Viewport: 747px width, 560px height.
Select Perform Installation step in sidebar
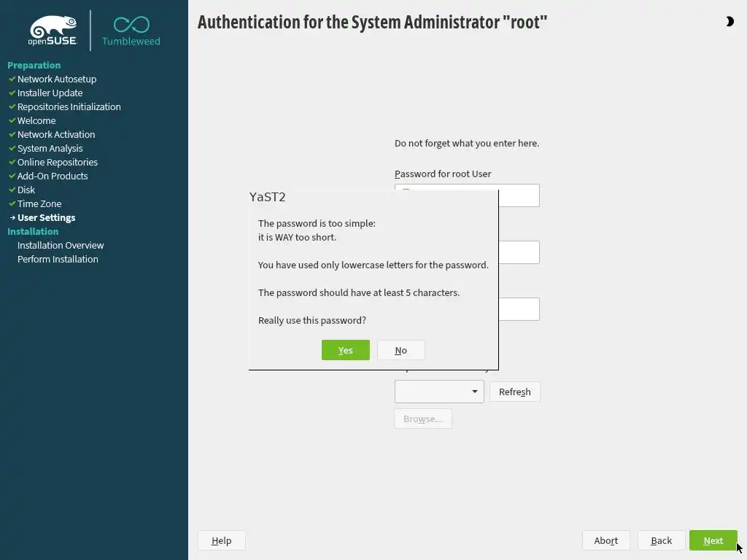[58, 259]
